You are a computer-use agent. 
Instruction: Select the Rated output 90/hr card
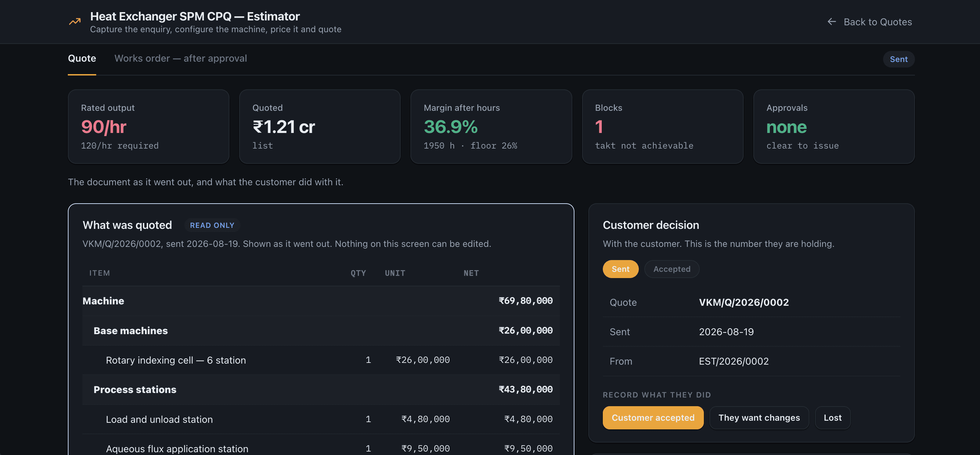pyautogui.click(x=148, y=126)
